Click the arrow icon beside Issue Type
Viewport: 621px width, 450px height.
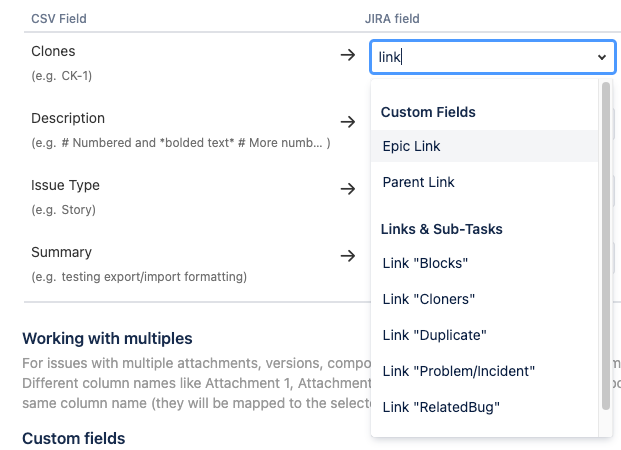pos(348,189)
